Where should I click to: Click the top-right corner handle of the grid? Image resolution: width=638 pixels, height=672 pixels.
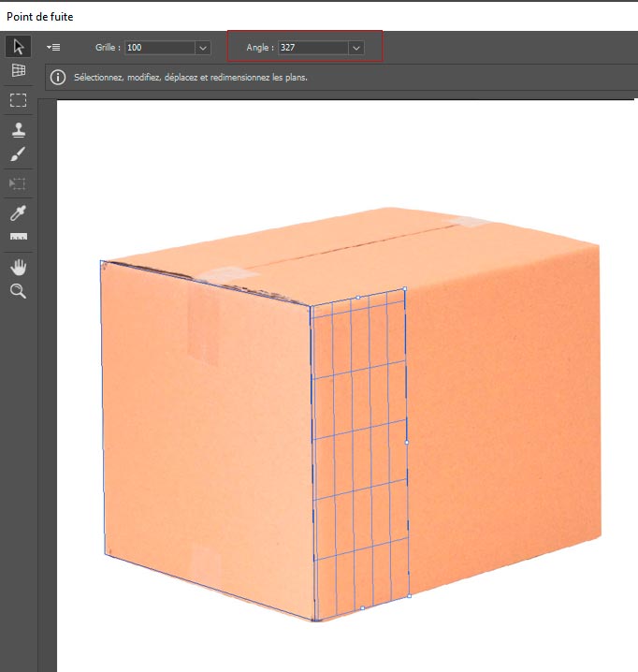coord(404,289)
